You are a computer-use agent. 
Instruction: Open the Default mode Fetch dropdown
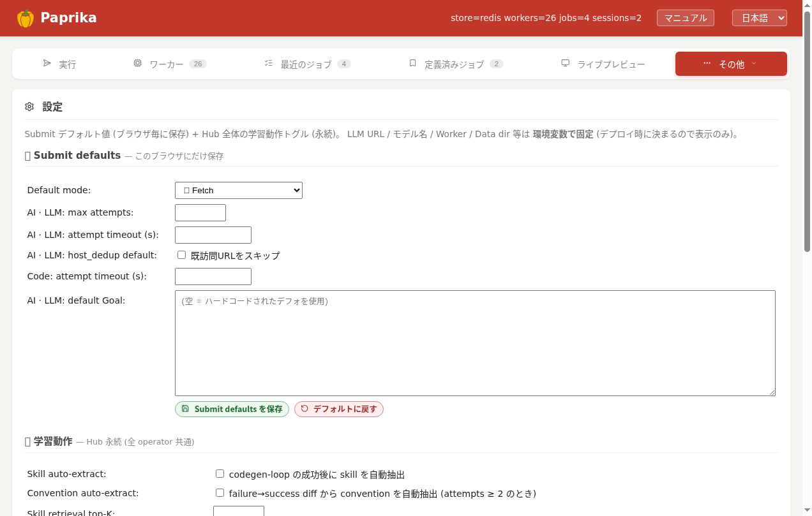(239, 190)
